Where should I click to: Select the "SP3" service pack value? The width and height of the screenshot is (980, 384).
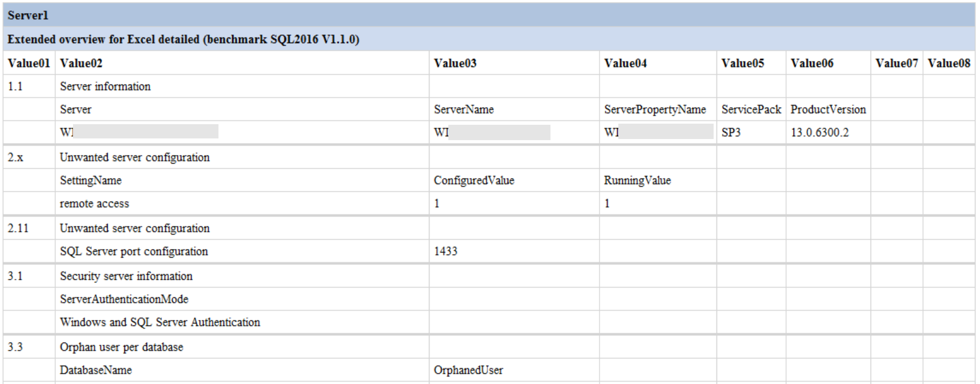(x=731, y=132)
